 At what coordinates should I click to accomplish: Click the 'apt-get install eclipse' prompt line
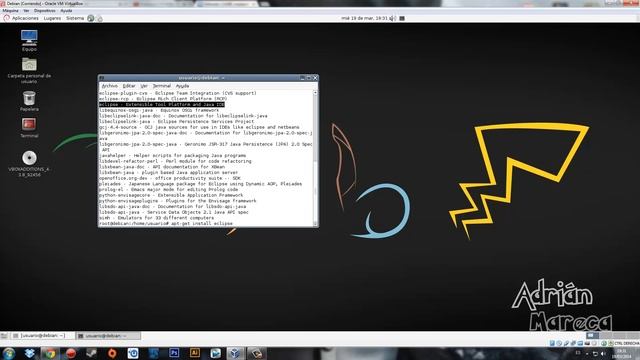click(166, 224)
